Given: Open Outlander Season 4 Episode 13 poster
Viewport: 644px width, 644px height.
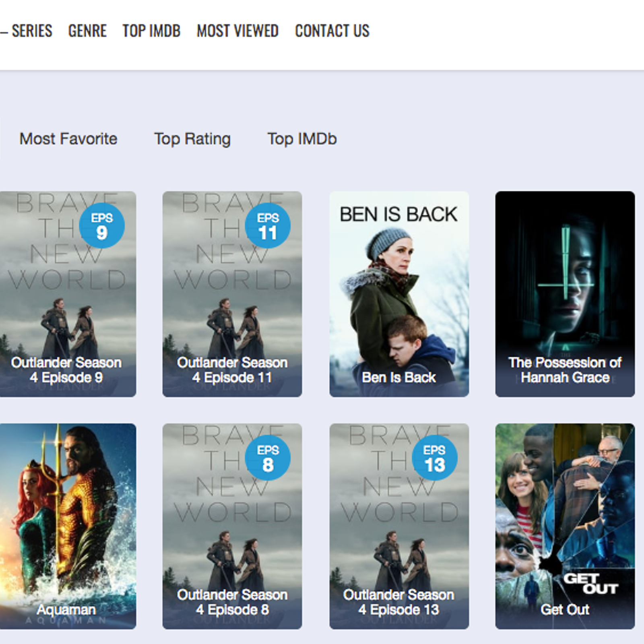Looking at the screenshot, I should (399, 526).
